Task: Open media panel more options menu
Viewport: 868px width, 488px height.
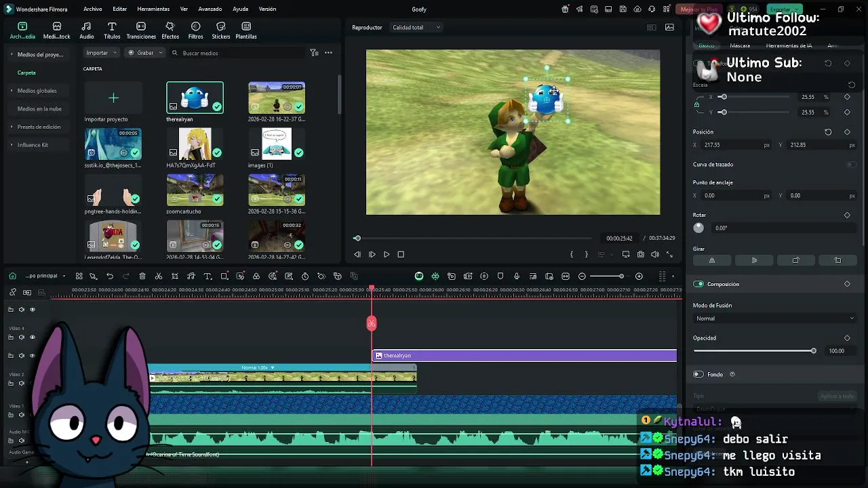Action: click(x=328, y=53)
